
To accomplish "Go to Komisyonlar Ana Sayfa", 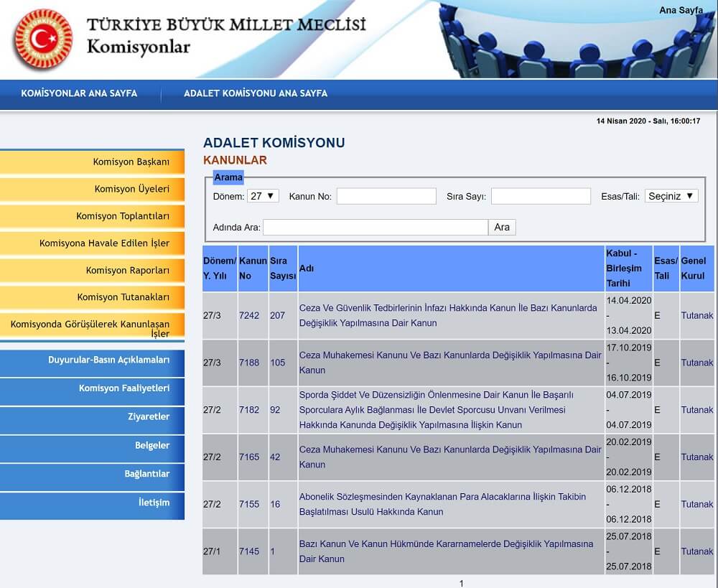I will click(x=79, y=93).
